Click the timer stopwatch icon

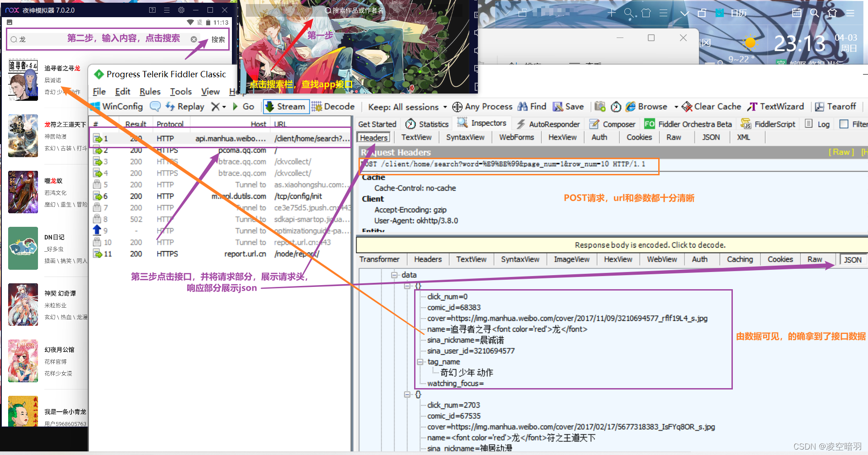pos(616,107)
